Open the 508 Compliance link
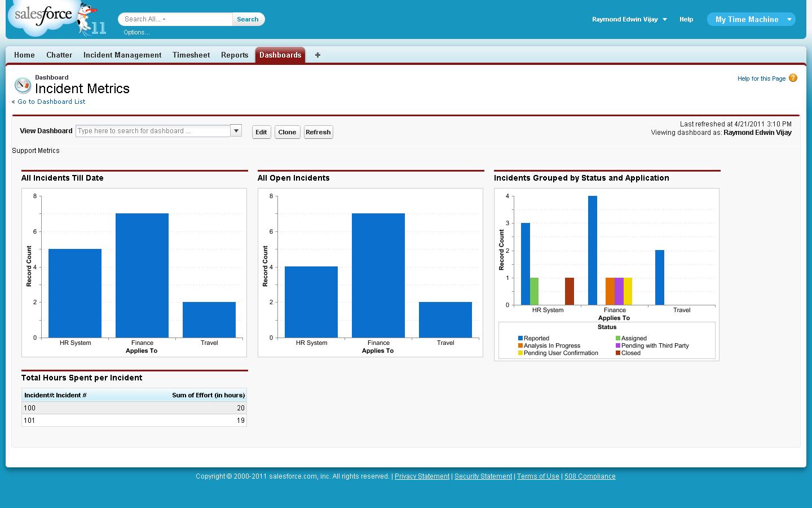812x508 pixels. 590,476
